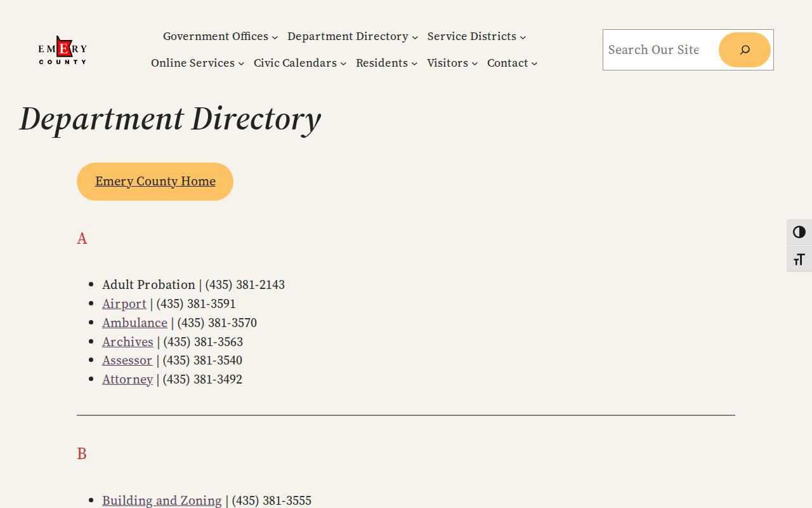
Task: Expand the Visitors chevron
Action: pyautogui.click(x=475, y=63)
